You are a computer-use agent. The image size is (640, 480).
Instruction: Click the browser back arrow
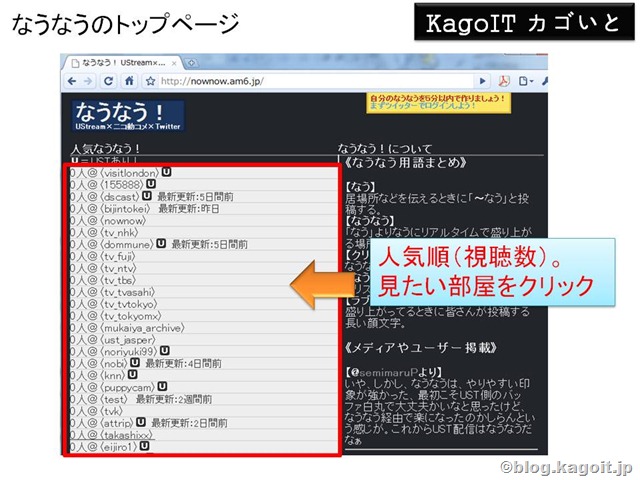pos(72,81)
